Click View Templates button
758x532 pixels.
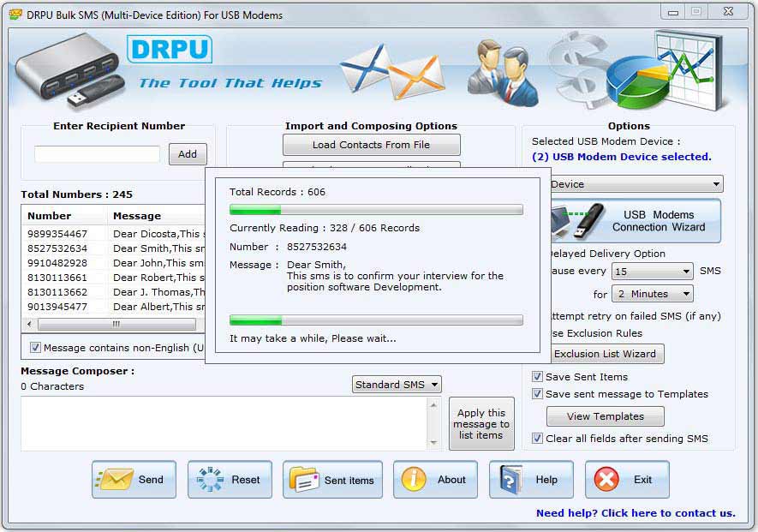(x=606, y=416)
